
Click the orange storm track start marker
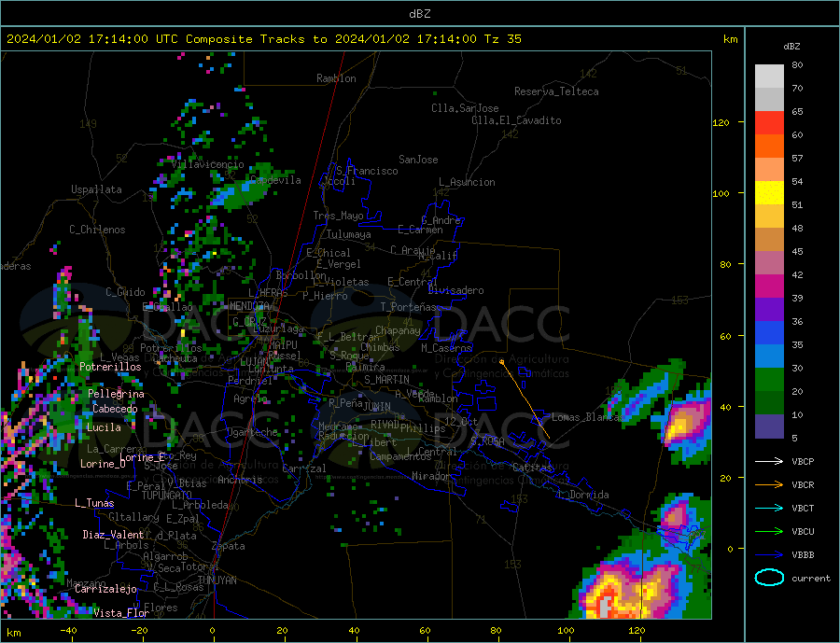(x=502, y=362)
